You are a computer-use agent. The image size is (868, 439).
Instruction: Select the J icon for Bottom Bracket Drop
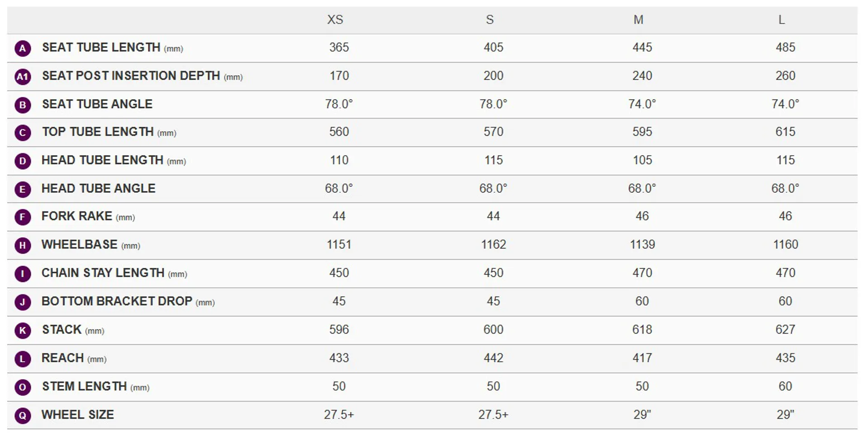pyautogui.click(x=23, y=302)
